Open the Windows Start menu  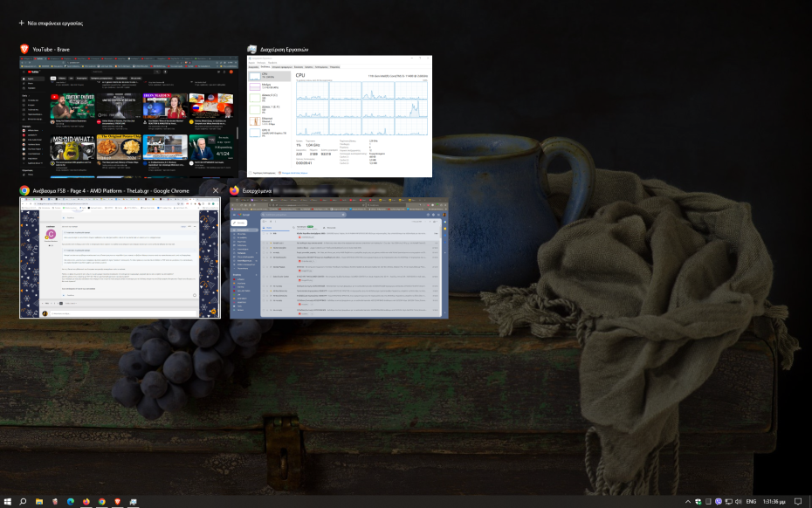(8, 501)
